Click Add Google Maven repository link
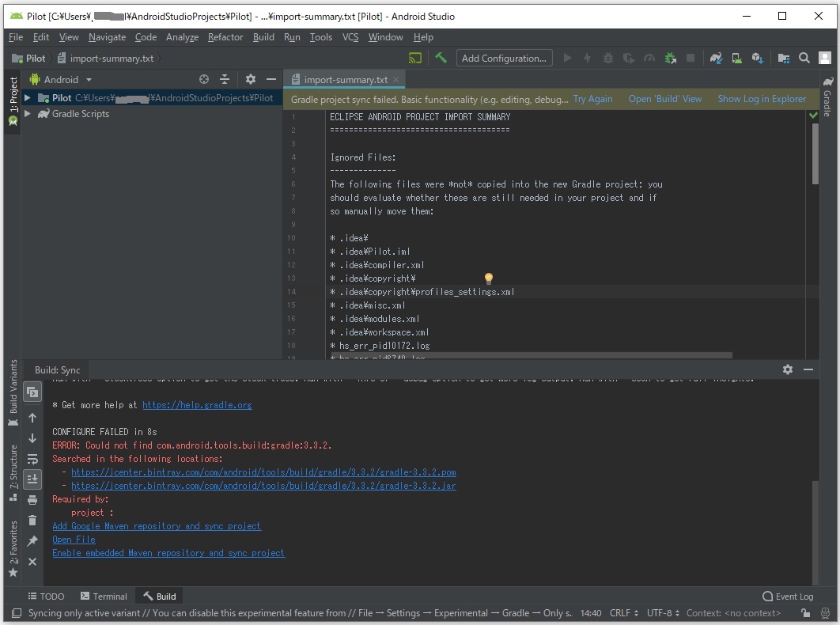840x625 pixels. (x=156, y=526)
